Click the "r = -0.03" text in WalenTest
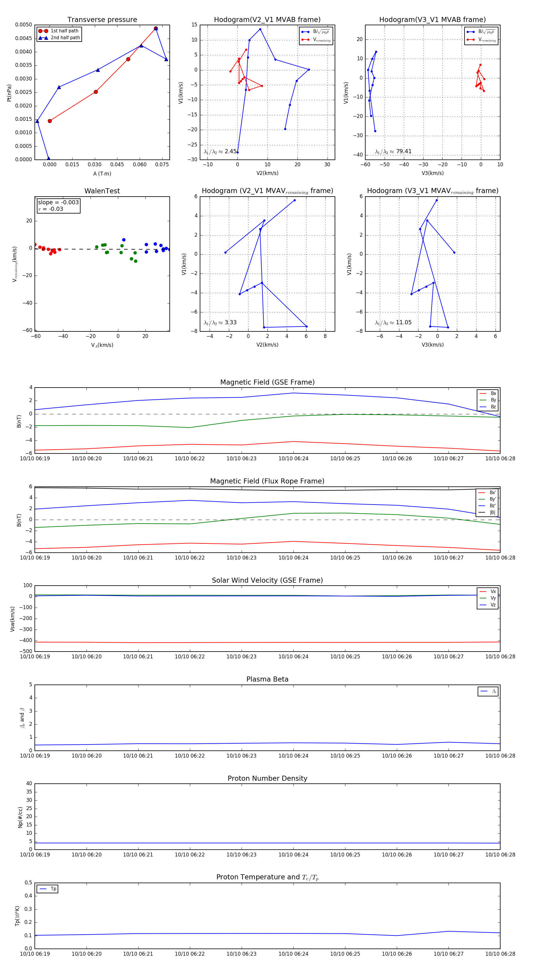The width and height of the screenshot is (535, 980). point(50,209)
